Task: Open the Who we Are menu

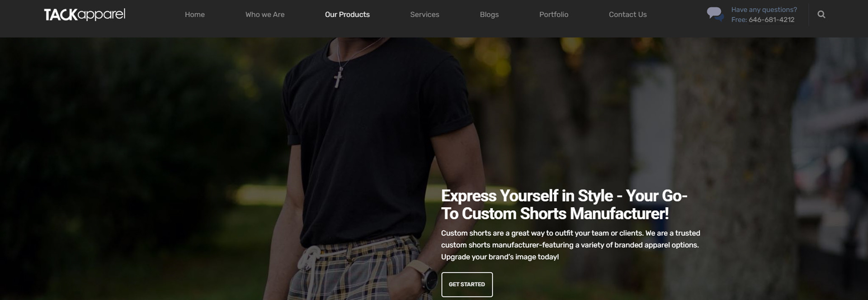Action: tap(265, 14)
